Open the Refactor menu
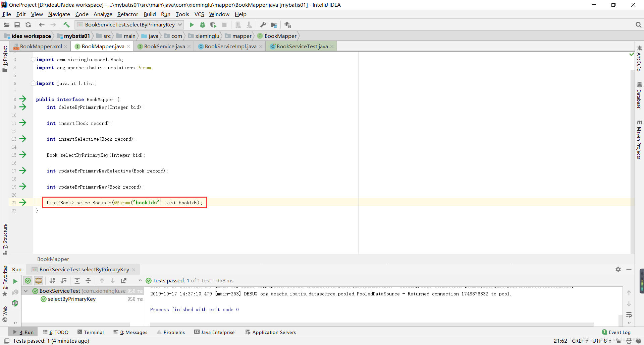 (x=127, y=14)
